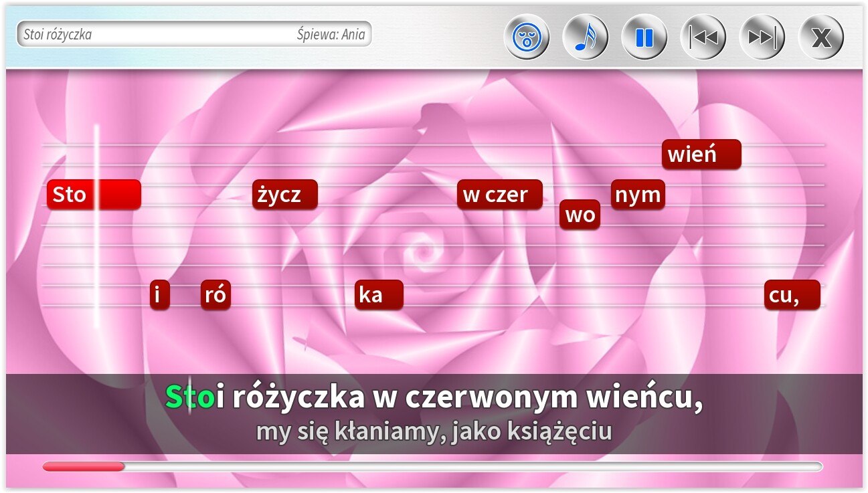Click the "Śpiewa: Ania" singer label
868x493 pixels.
pyautogui.click(x=331, y=34)
